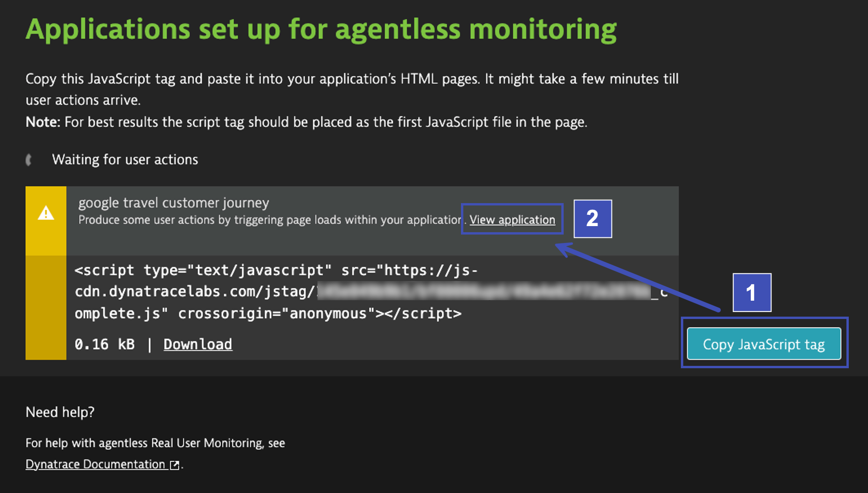Click the Applications set up for agentless monitoring heading
Image resolution: width=868 pixels, height=493 pixels.
pos(321,30)
